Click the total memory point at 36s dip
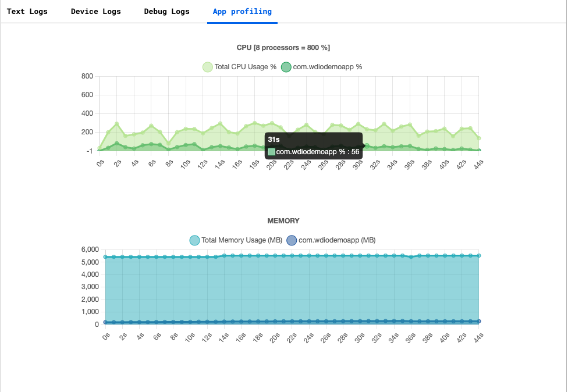Image resolution: width=568 pixels, height=392 pixels. pyautogui.click(x=411, y=257)
